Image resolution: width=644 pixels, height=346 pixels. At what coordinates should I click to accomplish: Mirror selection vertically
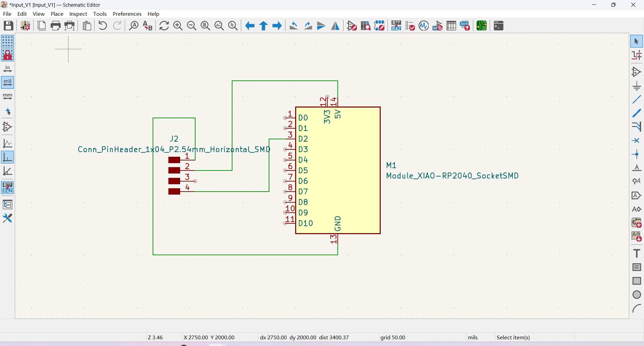[x=321, y=26]
